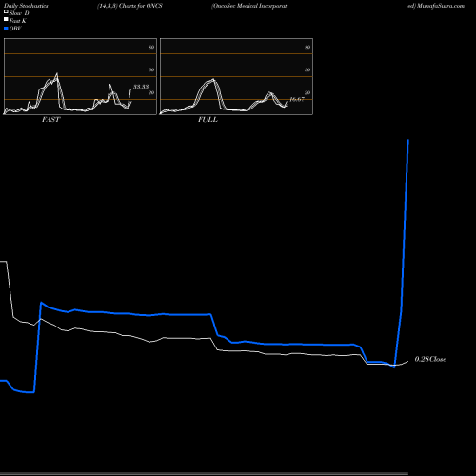
Task: Click the blue OBV legend swatch
Action: click(6, 29)
